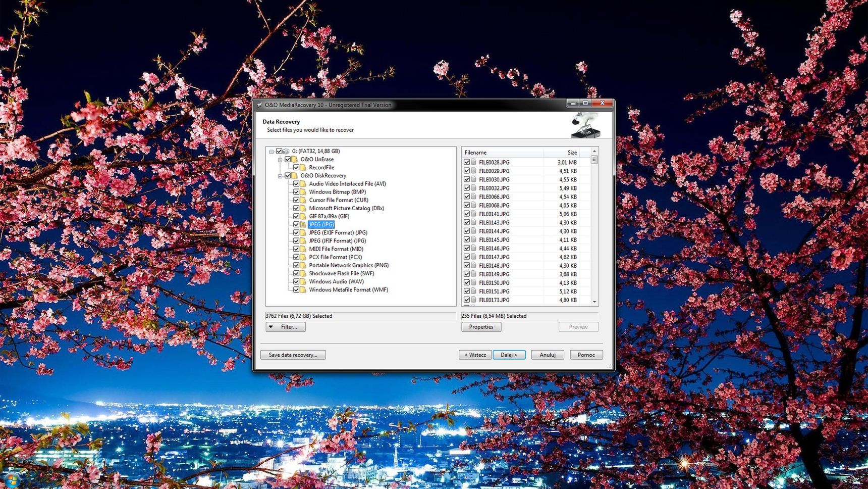Viewport: 868px width, 489px height.
Task: Toggle the O&O UnErase checkbox
Action: tap(288, 159)
